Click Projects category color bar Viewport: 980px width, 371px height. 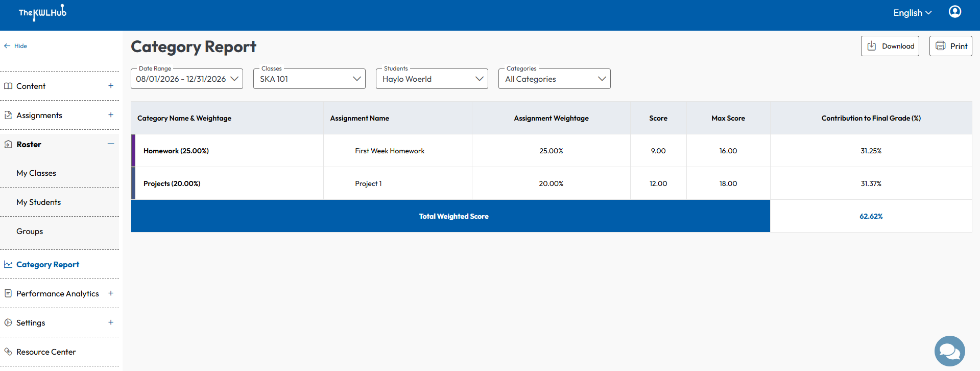coord(133,183)
